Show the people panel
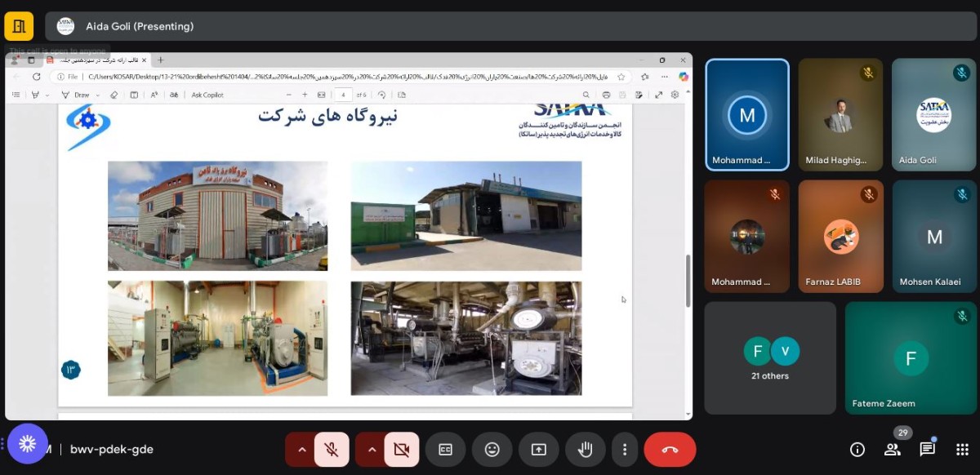This screenshot has height=475, width=980. (x=892, y=449)
